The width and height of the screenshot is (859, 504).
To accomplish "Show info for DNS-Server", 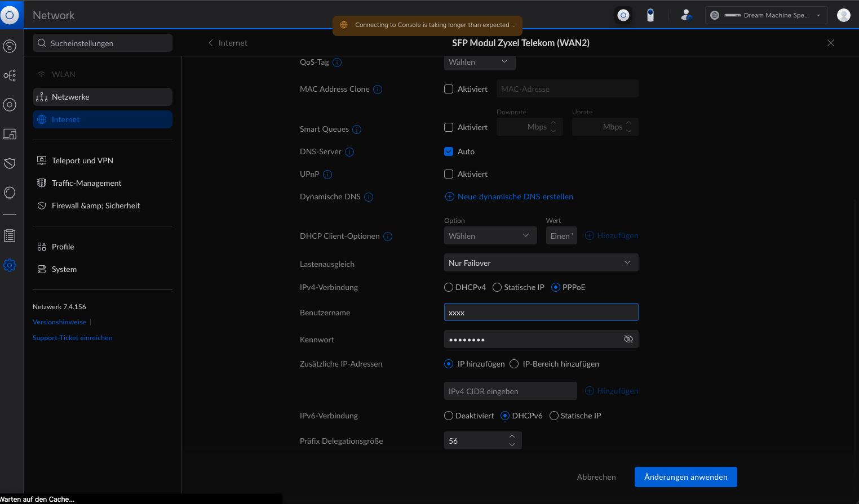I will [349, 152].
